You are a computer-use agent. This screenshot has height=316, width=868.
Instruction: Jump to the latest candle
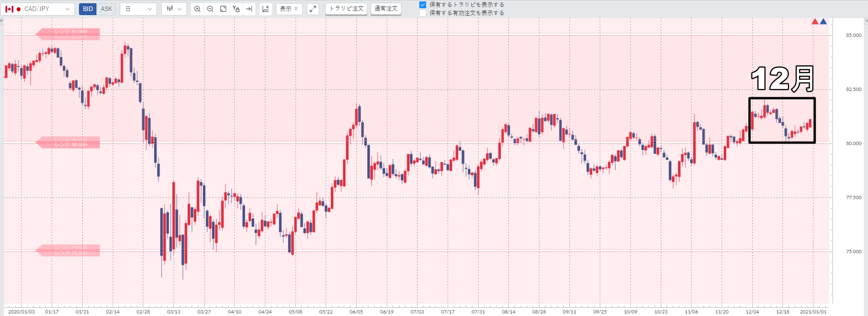(x=249, y=9)
